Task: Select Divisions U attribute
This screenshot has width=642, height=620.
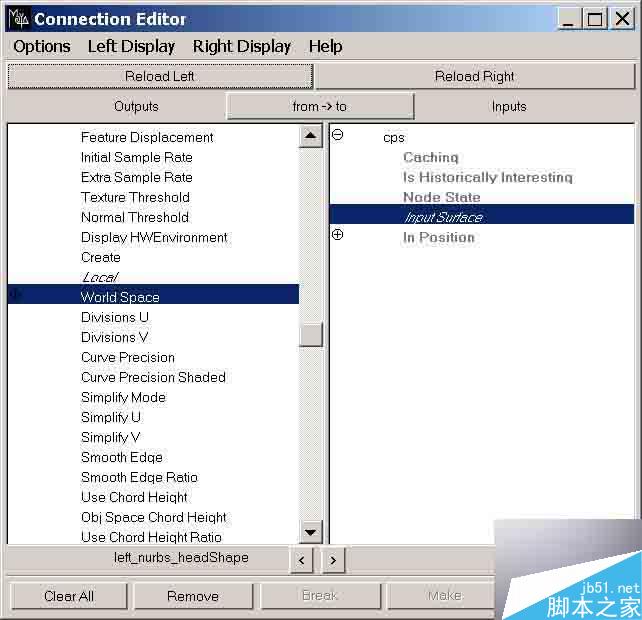Action: (115, 317)
